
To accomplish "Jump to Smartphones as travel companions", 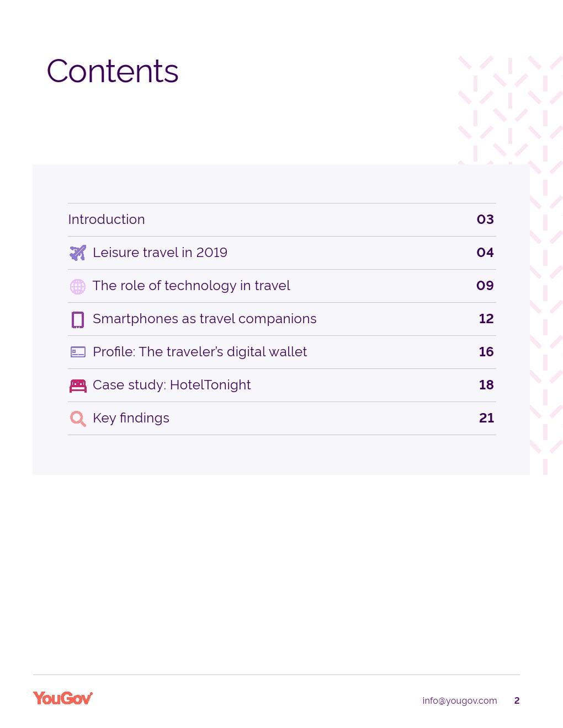I will click(x=204, y=319).
